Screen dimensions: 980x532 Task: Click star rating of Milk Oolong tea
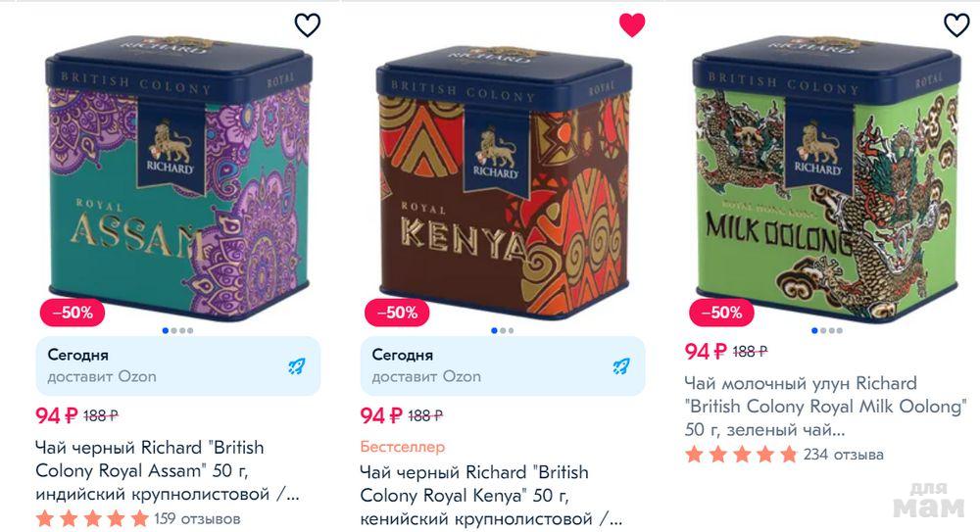741,455
